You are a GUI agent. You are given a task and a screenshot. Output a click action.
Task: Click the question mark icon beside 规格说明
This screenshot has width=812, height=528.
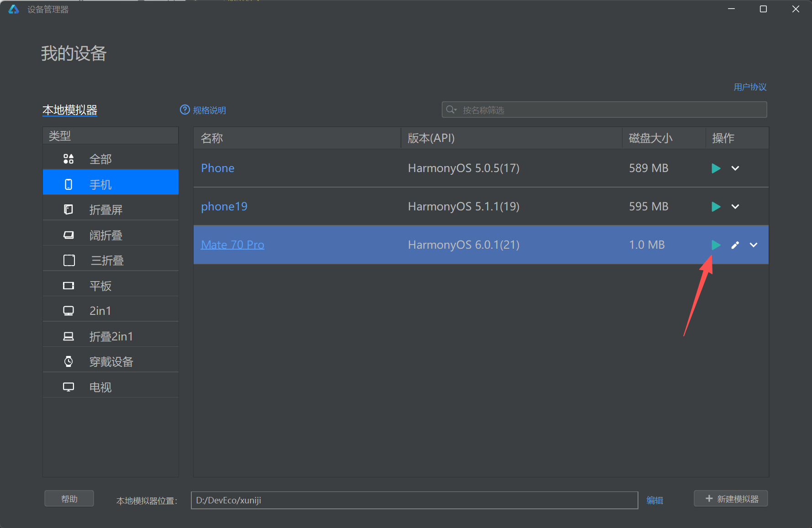(185, 110)
